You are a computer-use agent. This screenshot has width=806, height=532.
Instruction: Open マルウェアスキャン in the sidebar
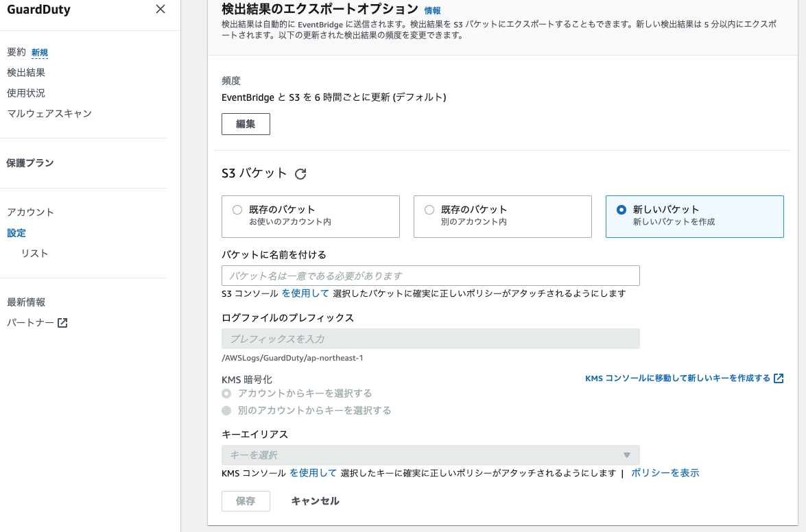[49, 114]
